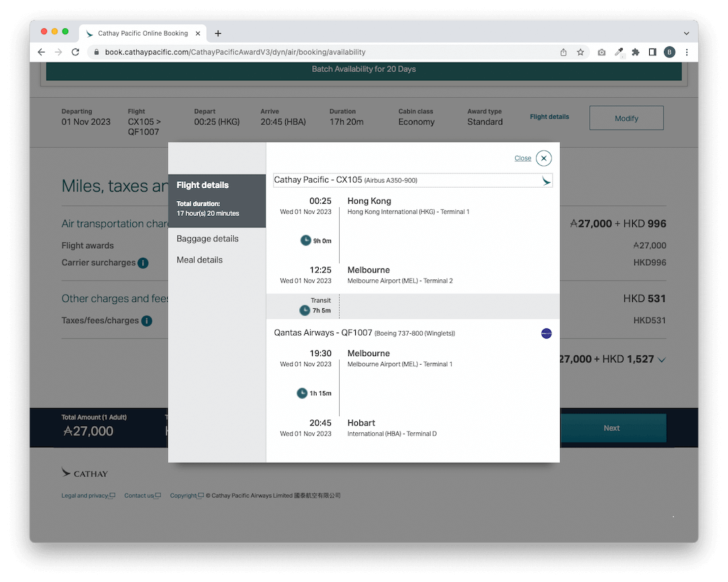Click the 01 Nov 2023 departing date
Viewport: 728px width, 582px height.
[86, 122]
